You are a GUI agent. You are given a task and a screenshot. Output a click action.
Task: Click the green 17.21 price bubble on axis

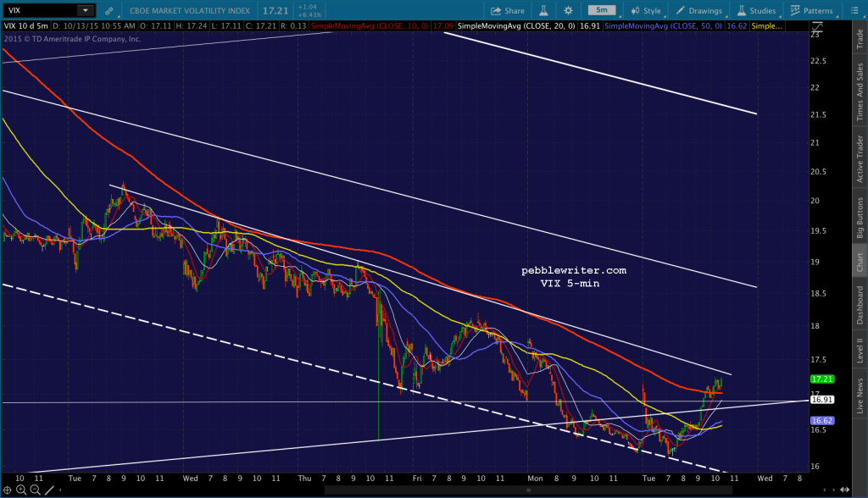click(822, 379)
